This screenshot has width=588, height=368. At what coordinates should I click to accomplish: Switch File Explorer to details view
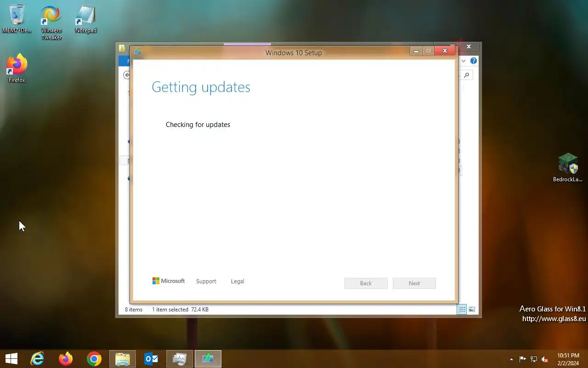pyautogui.click(x=462, y=309)
